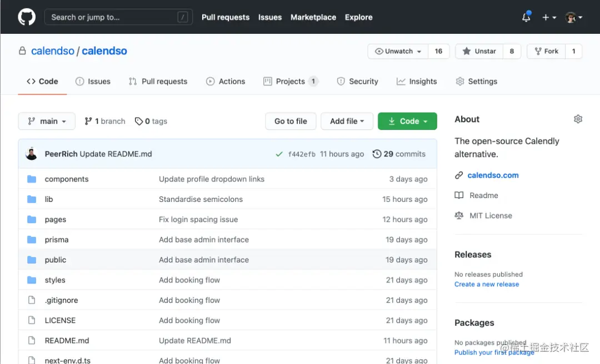Viewport: 600px width, 364px height.
Task: Open the Unwatch dropdown
Action: (398, 51)
